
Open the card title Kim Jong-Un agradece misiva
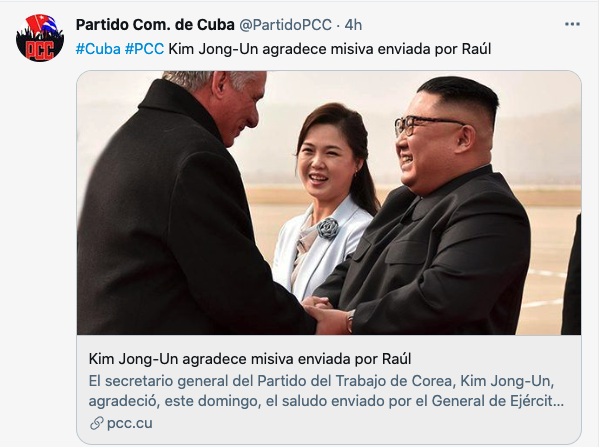click(x=250, y=359)
